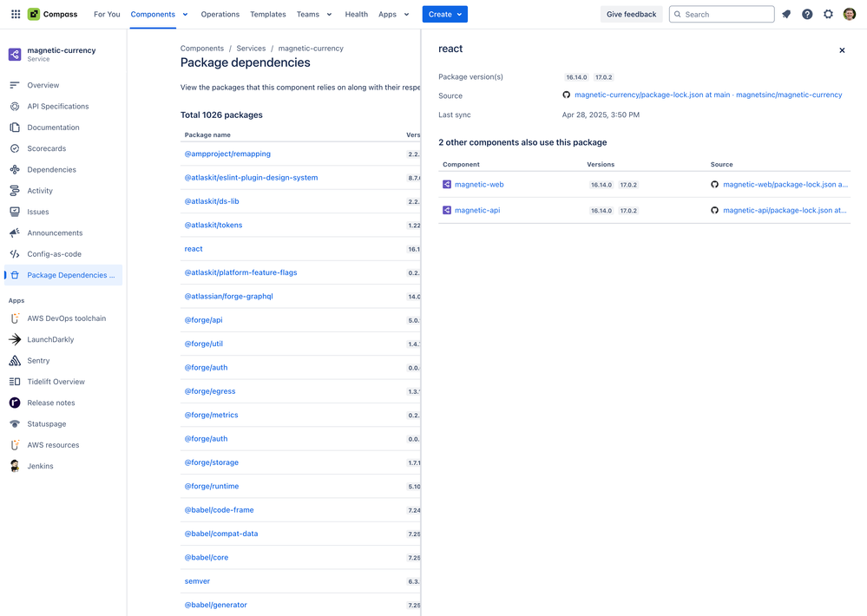Viewport: 867px width, 616px height.
Task: Expand the Apps menu chevron
Action: [x=406, y=15]
